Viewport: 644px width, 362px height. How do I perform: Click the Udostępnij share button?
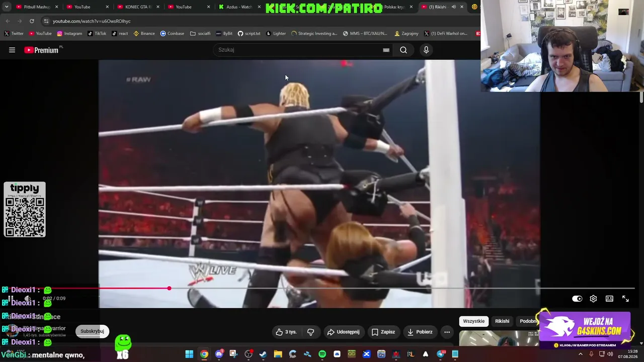pyautogui.click(x=343, y=332)
